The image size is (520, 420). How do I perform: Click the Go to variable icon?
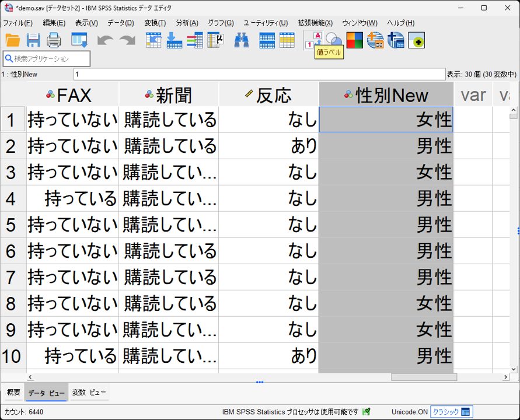click(174, 40)
